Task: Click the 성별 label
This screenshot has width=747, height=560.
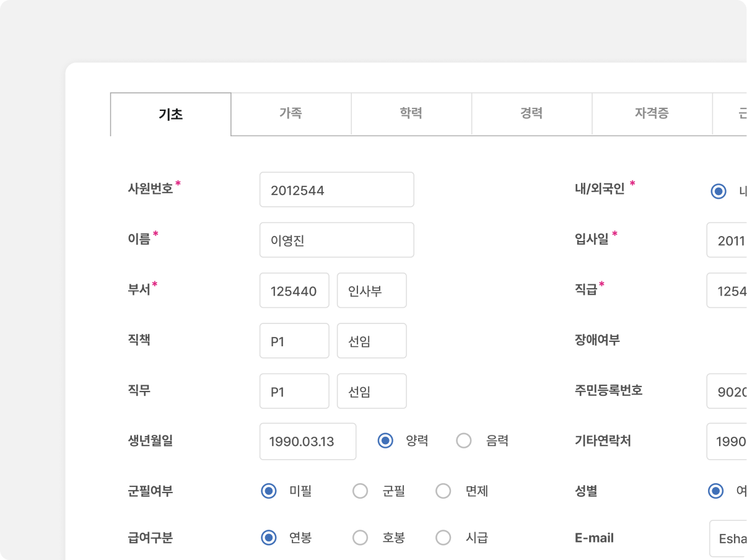Action: [x=585, y=491]
